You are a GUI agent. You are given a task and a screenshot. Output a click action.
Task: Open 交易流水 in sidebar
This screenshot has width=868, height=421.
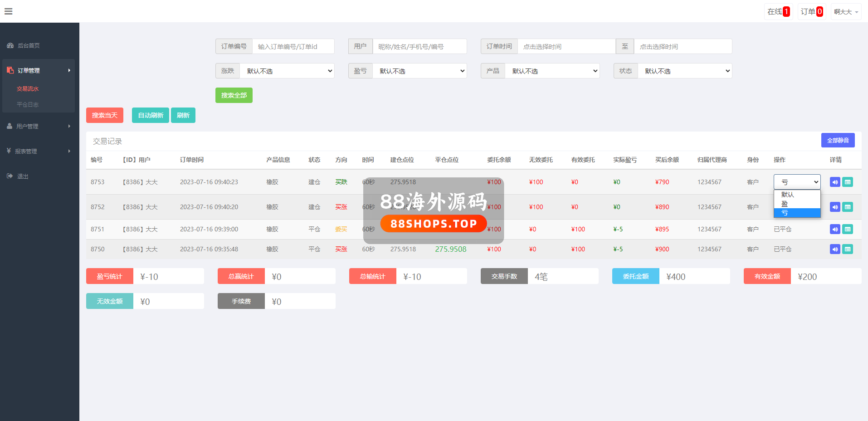tap(28, 89)
